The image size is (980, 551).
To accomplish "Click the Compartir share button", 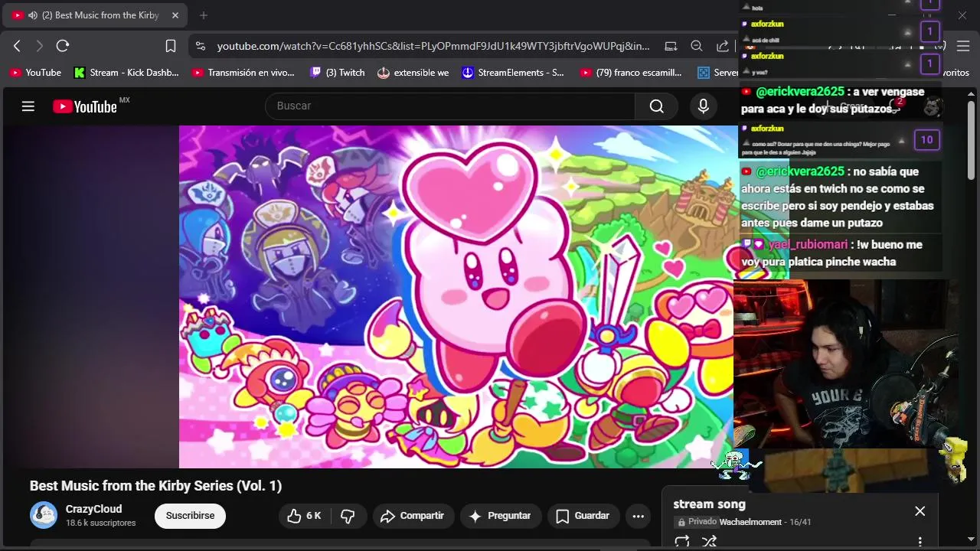I will coord(413,516).
